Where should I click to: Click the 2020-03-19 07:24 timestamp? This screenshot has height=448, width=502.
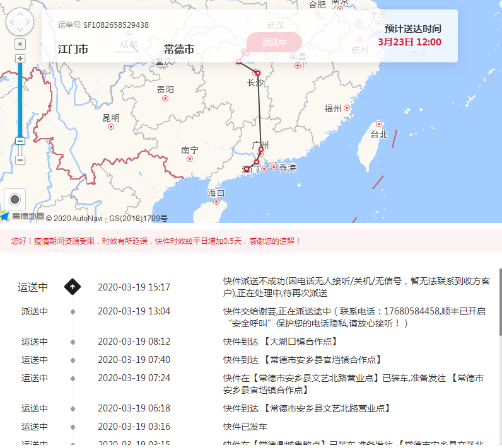(134, 378)
